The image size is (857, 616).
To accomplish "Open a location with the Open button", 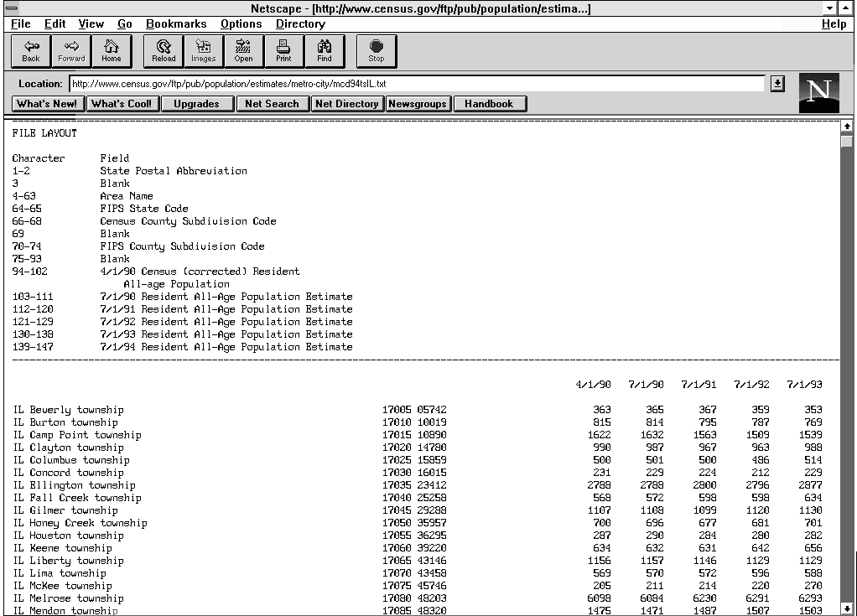I will click(x=244, y=51).
